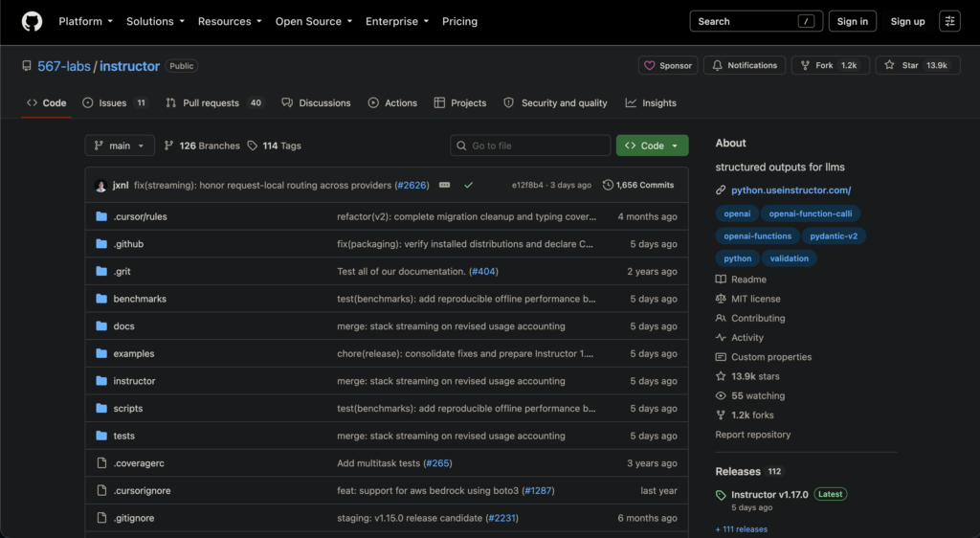This screenshot has width=980, height=538.
Task: Open the instructor repository name link
Action: point(129,66)
